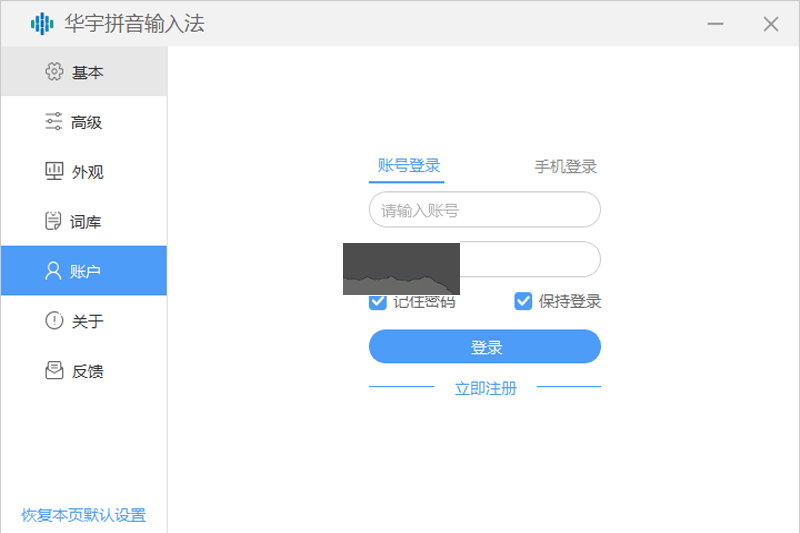Go to the 外观 settings page
The width and height of the screenshot is (800, 533).
84,171
